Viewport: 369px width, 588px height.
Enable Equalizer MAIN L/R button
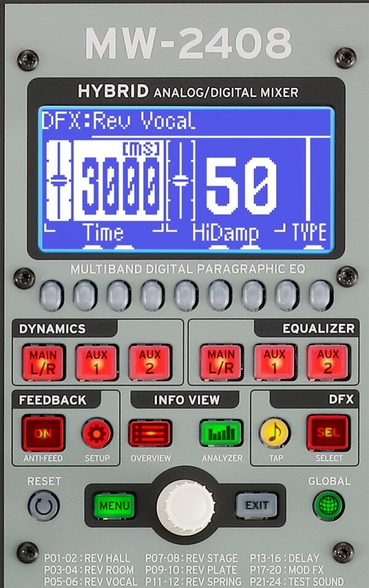(x=221, y=362)
